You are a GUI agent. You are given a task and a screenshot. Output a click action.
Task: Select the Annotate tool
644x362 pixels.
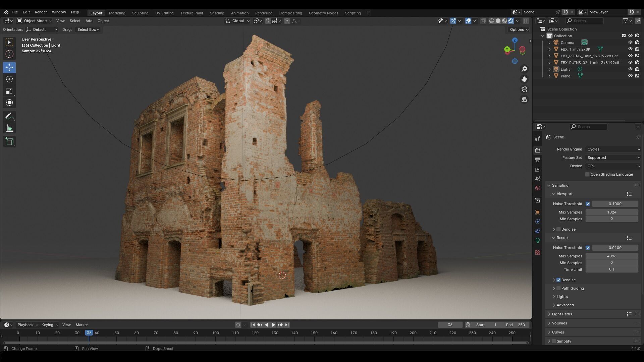(x=9, y=116)
